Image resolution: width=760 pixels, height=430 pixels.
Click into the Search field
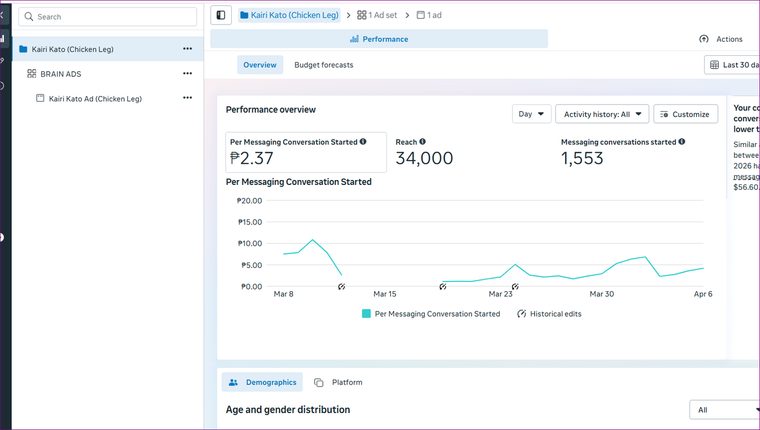tap(108, 17)
